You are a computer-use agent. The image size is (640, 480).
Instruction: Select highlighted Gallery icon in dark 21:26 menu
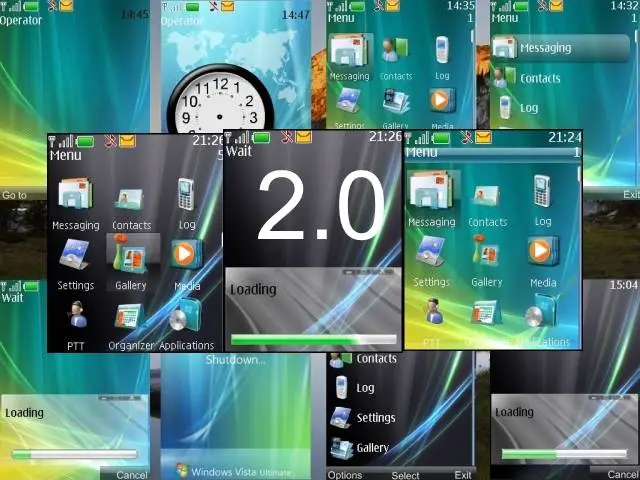point(131,255)
